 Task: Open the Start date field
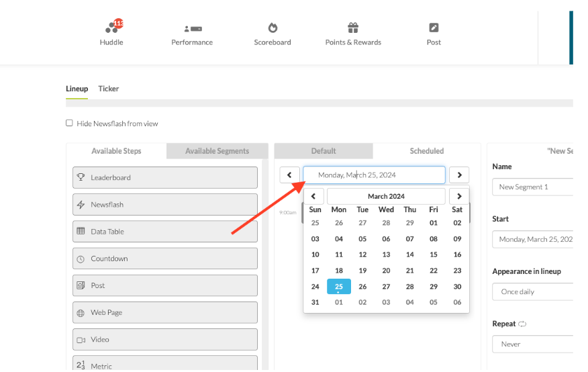click(533, 239)
